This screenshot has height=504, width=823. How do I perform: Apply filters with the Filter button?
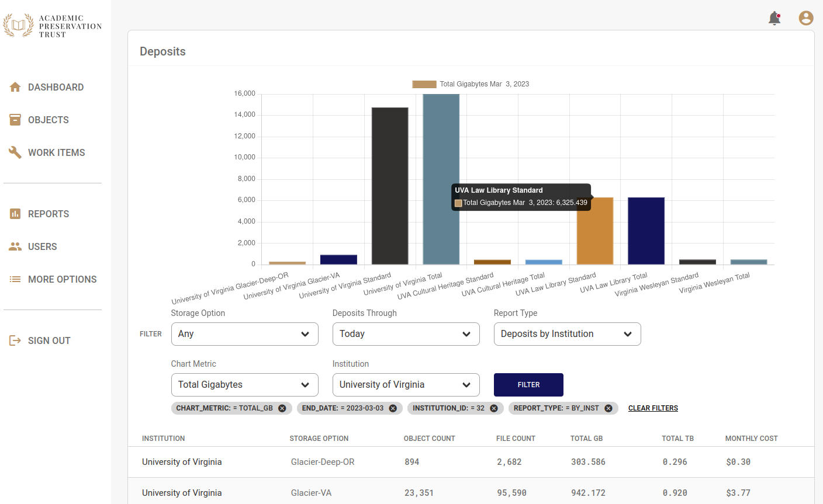click(x=528, y=385)
